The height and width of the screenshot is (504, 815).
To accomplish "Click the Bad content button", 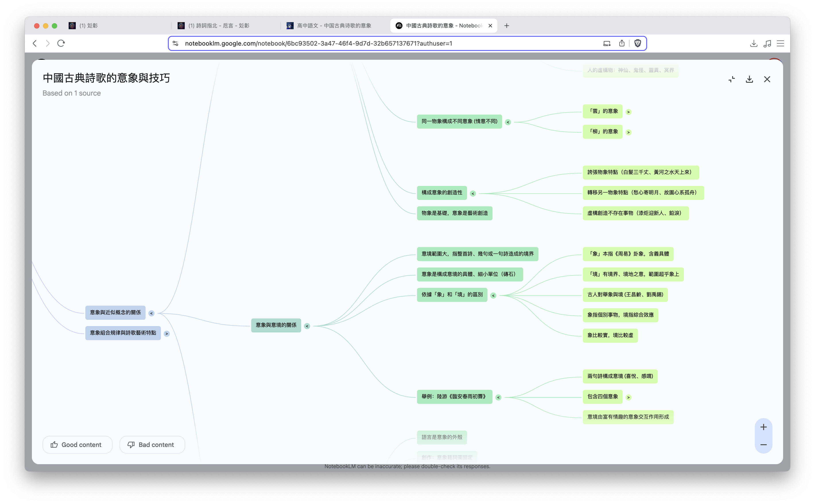I will click(152, 445).
